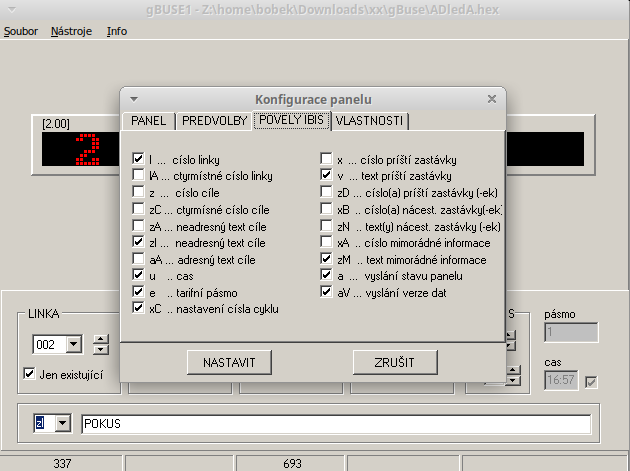
Task: Switch to the VLASTNOSTI tab
Action: [x=369, y=121]
